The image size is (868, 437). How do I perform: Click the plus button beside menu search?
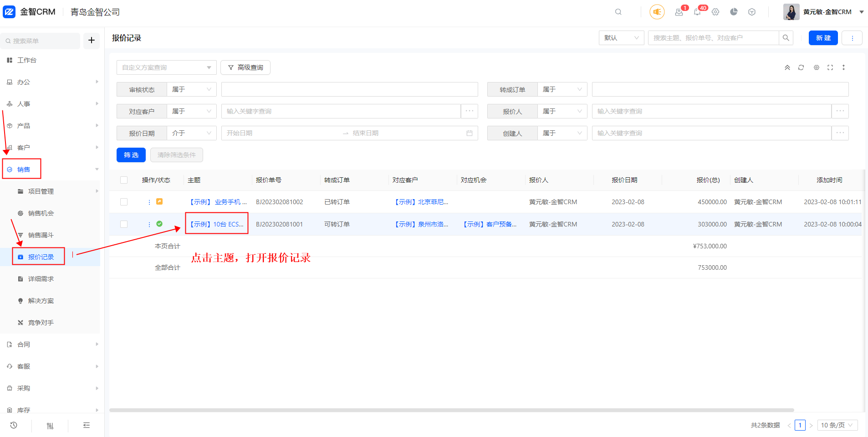[92, 41]
